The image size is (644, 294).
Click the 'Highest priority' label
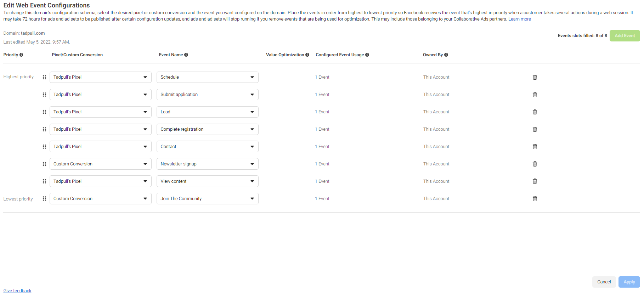coord(18,77)
